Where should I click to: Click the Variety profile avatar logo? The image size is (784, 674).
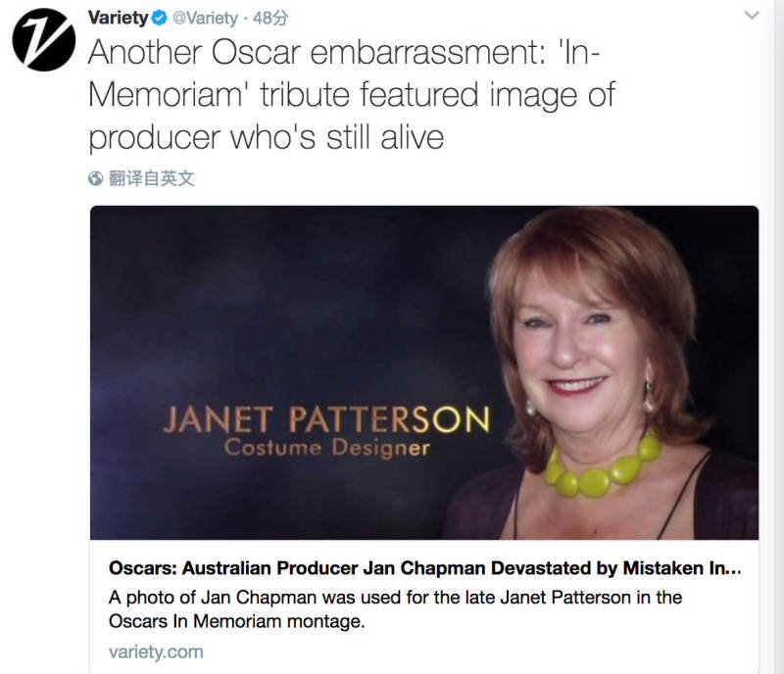click(44, 39)
